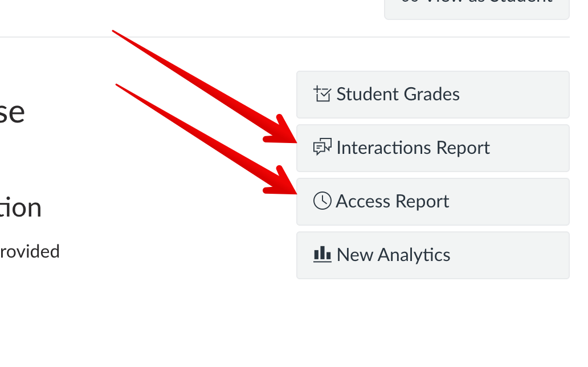Click the Student Grades checklist icon
Image resolution: width=588 pixels, height=367 pixels.
point(322,94)
